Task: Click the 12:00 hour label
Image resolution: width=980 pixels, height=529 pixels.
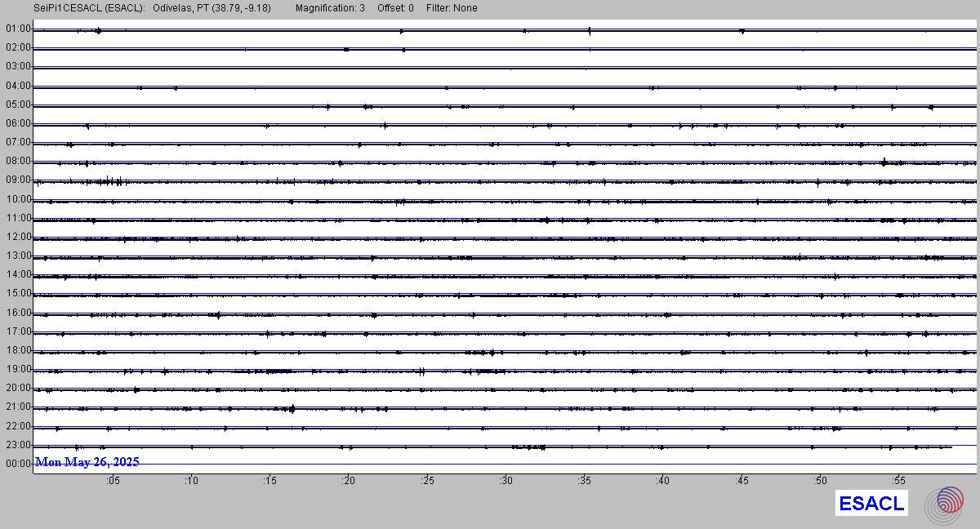Action: coord(18,237)
